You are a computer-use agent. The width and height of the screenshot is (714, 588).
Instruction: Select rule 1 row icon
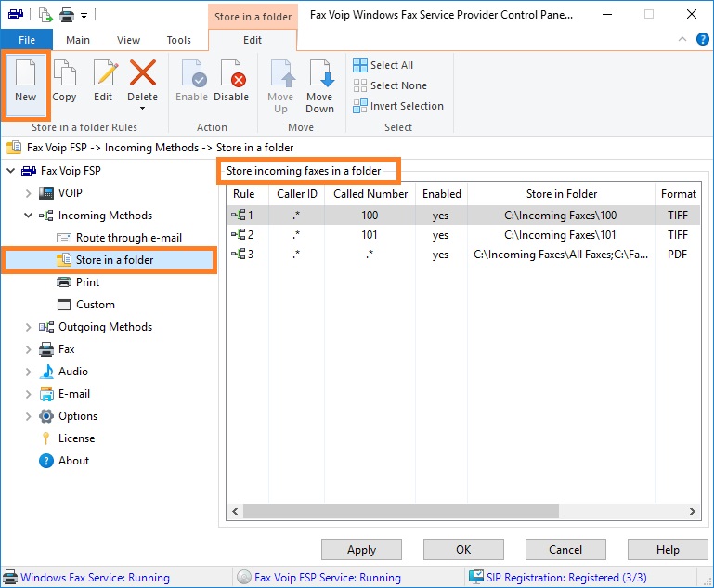(x=238, y=215)
